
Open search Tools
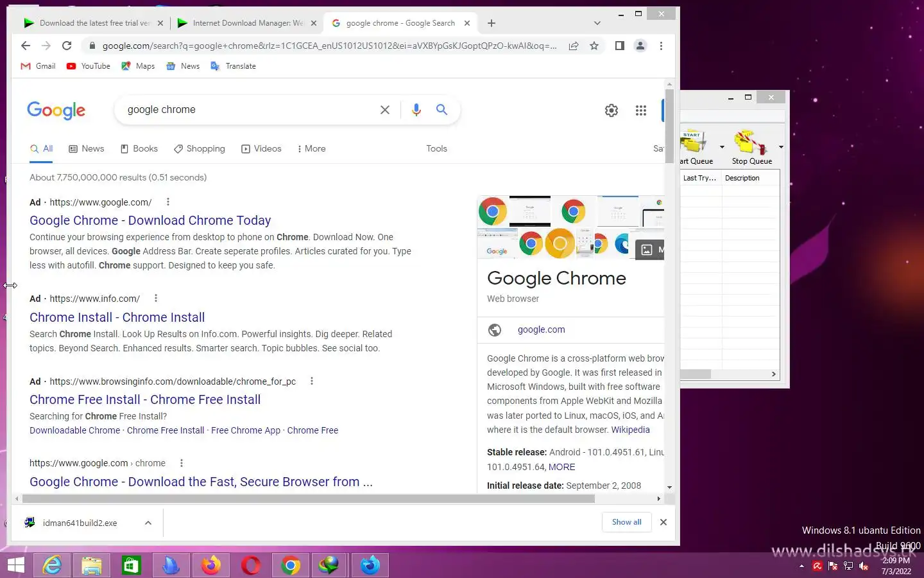click(436, 148)
